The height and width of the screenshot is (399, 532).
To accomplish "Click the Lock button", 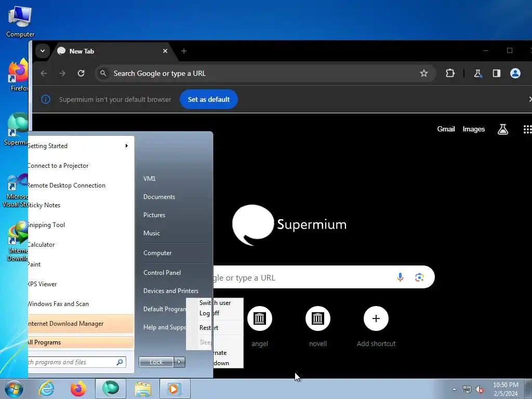I will tap(156, 362).
